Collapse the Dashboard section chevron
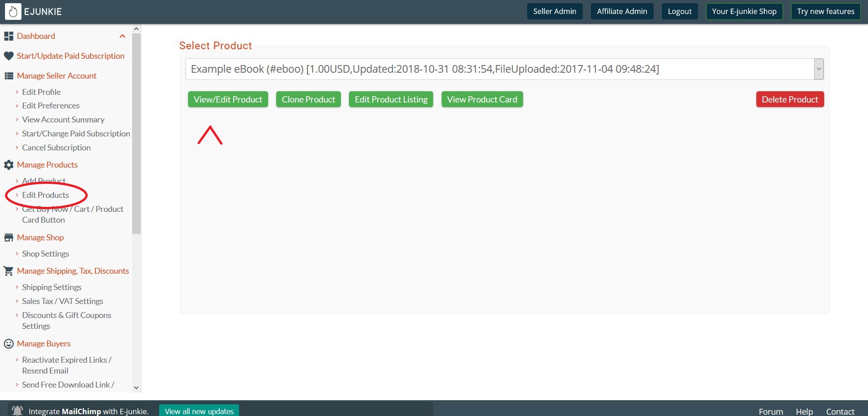Image resolution: width=868 pixels, height=416 pixels. [122, 36]
